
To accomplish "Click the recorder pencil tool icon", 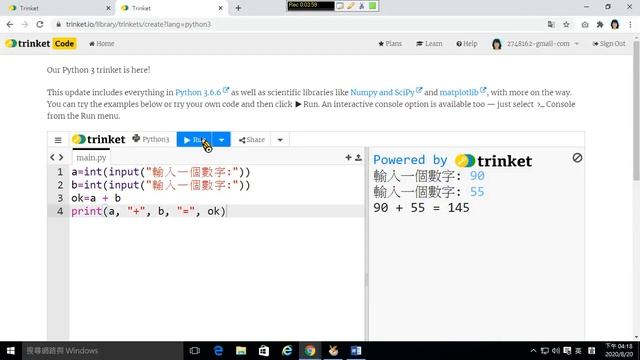I will 351,6.
